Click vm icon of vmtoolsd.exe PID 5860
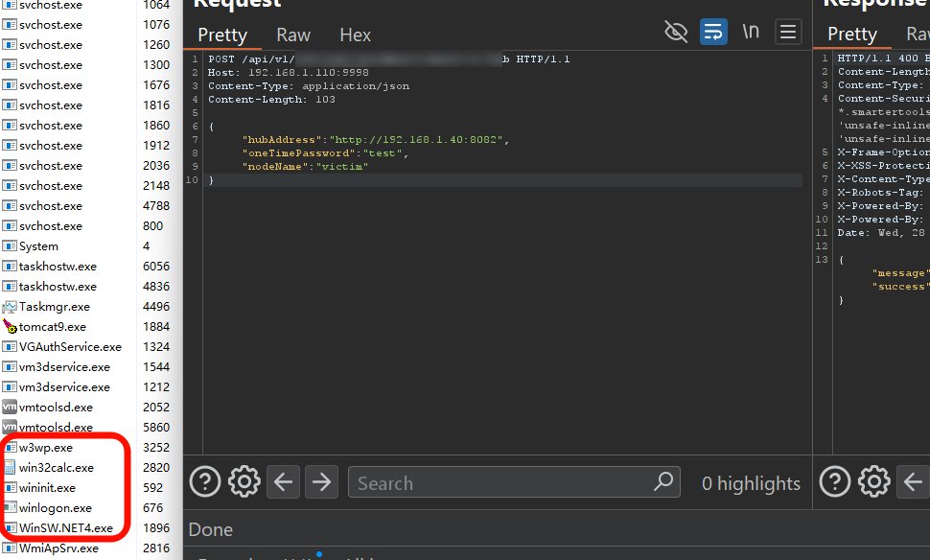The image size is (930, 560). click(10, 427)
